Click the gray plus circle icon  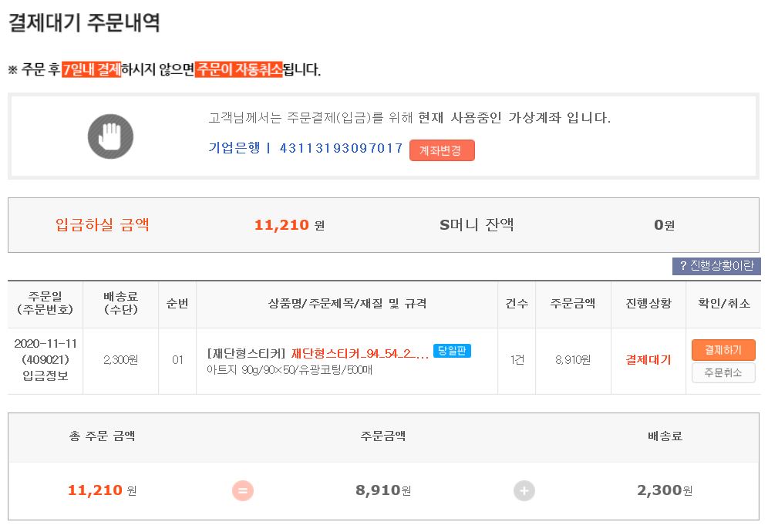(524, 490)
